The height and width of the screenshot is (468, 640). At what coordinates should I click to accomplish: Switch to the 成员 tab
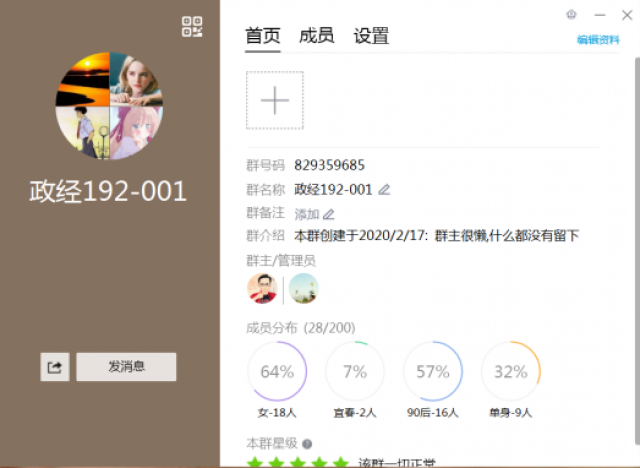click(x=317, y=36)
